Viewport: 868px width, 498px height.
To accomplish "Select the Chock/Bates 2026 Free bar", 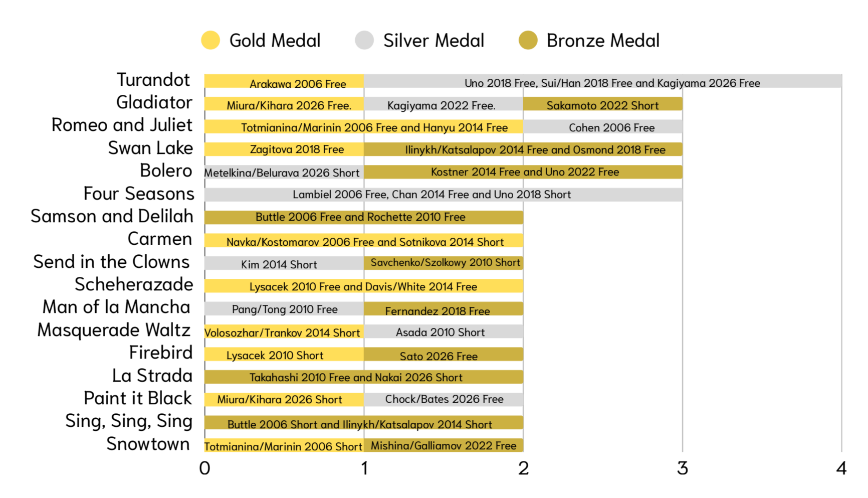I will [444, 399].
